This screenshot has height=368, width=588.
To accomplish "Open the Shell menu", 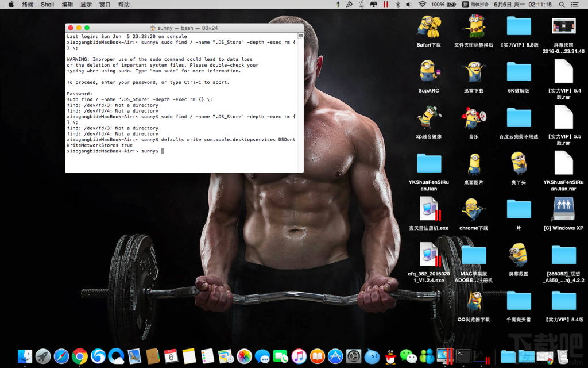I will coord(47,5).
